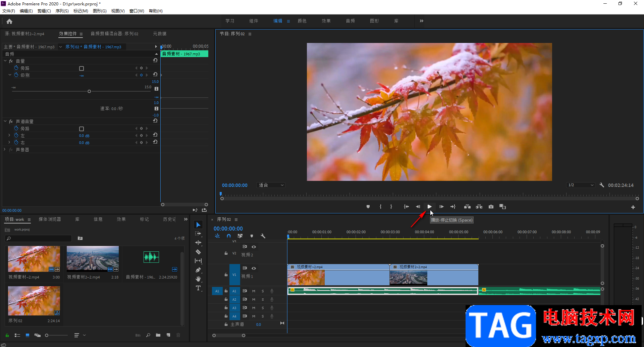The height and width of the screenshot is (347, 644).
Task: Open the 适合 zoom level dropdown
Action: click(x=271, y=185)
